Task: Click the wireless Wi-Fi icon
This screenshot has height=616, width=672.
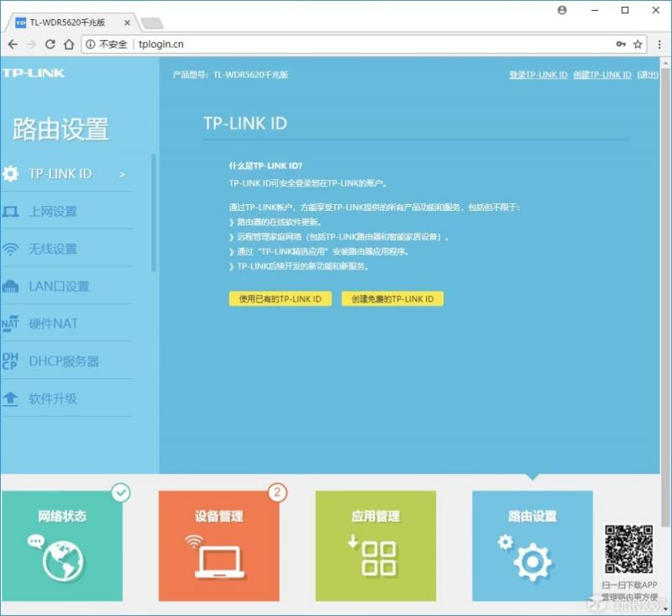Action: (10, 249)
